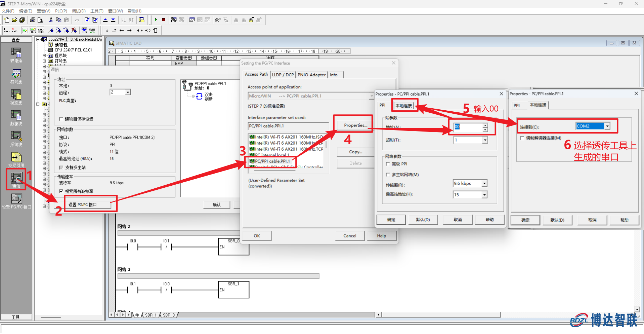The image size is (644, 334).
Task: Click OK in PG/PC Interface dialog
Action: 257,236
